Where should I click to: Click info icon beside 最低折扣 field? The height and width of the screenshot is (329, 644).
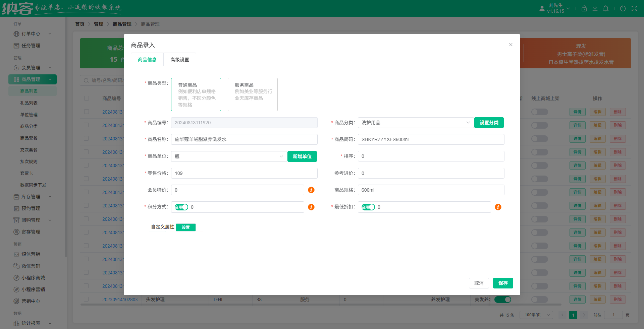click(x=498, y=207)
